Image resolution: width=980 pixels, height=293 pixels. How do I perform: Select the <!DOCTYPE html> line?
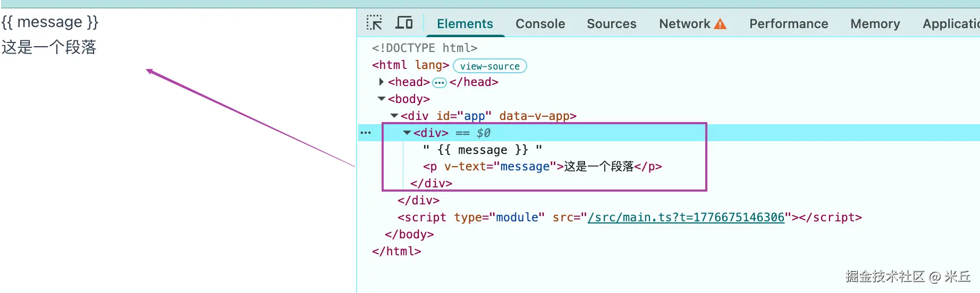(425, 48)
